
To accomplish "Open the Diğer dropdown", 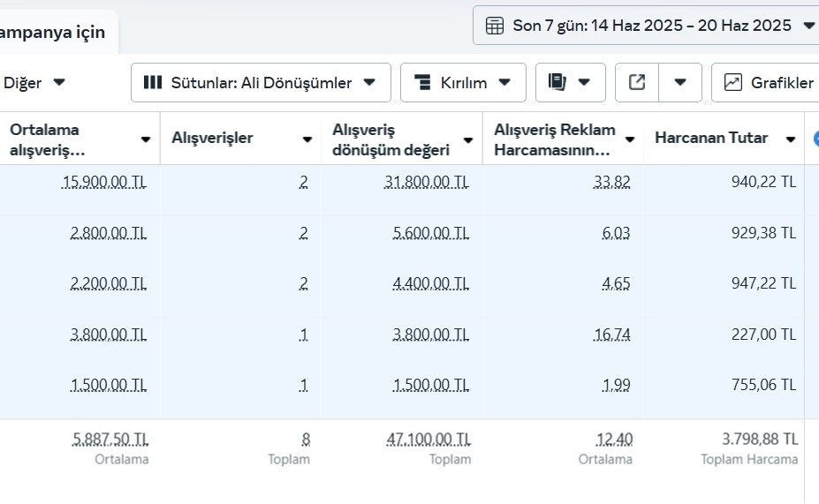I will click(x=34, y=82).
